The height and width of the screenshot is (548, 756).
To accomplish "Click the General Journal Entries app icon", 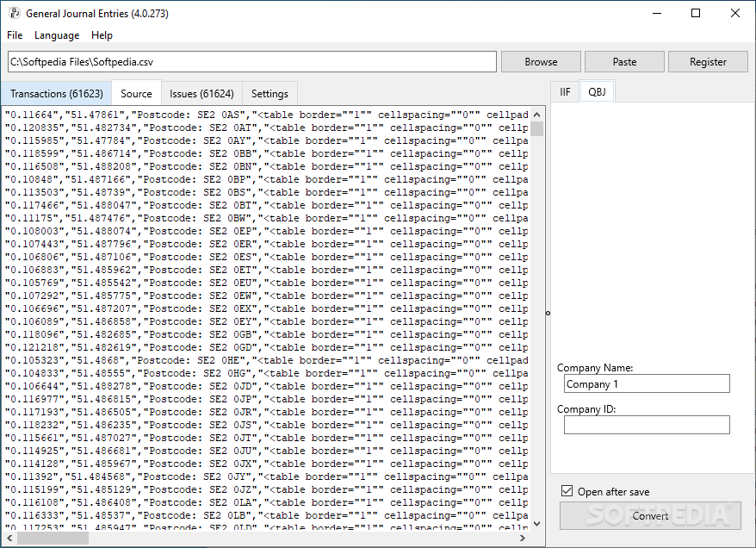I will (14, 13).
